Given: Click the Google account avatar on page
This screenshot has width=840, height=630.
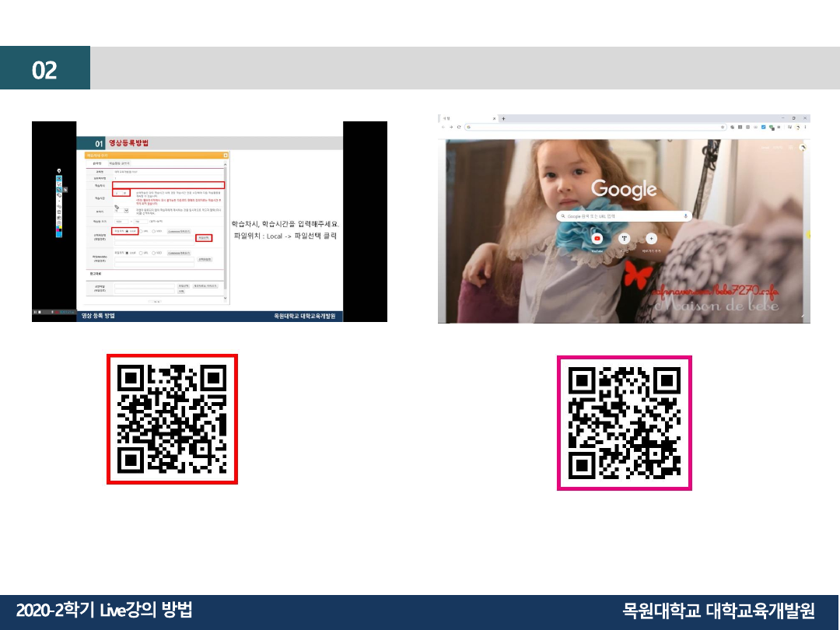Looking at the screenshot, I should point(802,148).
